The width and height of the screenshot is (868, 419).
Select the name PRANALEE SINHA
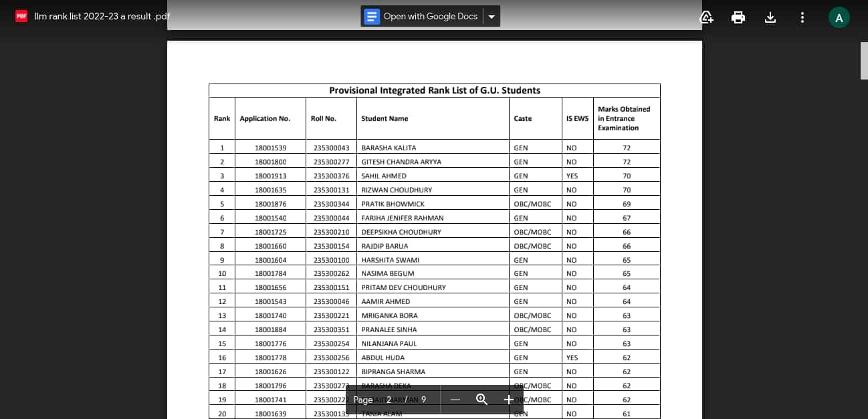point(389,329)
